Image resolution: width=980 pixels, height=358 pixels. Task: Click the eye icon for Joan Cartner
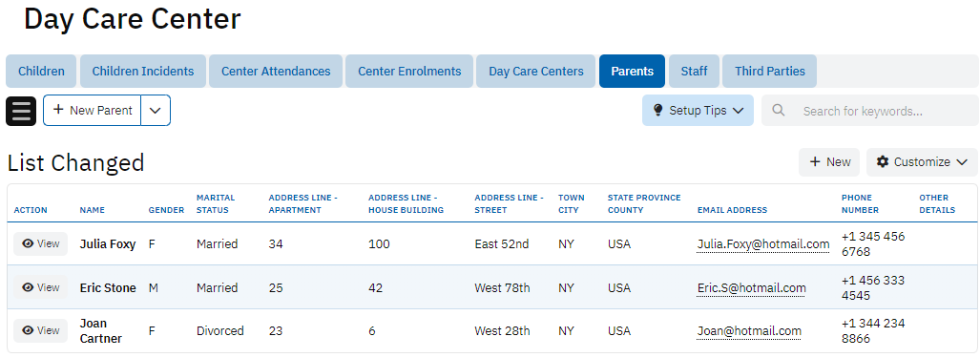click(x=28, y=330)
